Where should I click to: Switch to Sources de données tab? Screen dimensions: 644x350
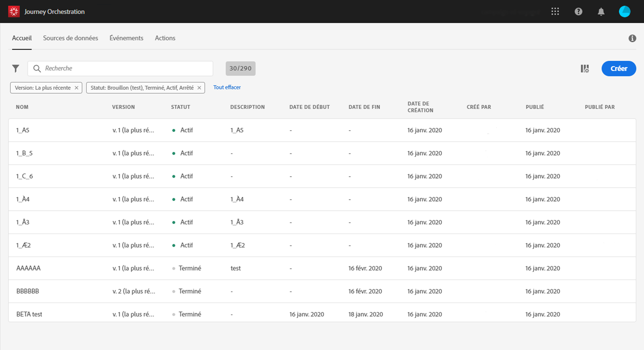[70, 38]
